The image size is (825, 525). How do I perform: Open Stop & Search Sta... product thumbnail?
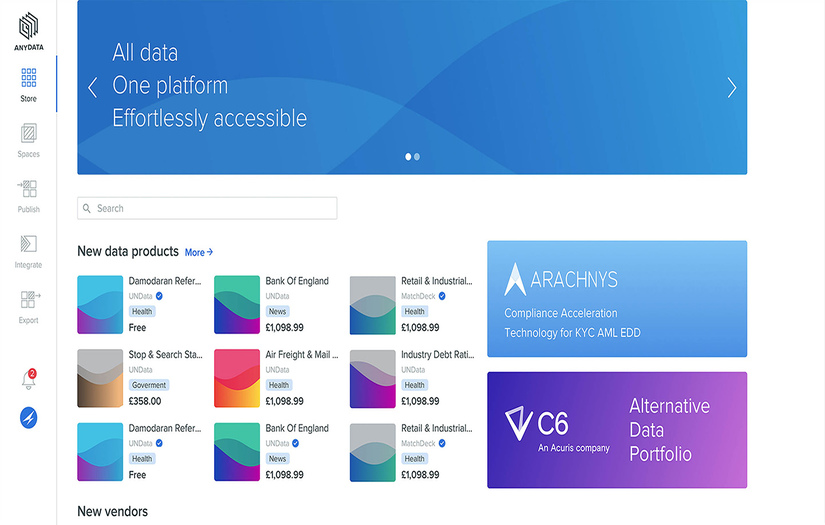point(100,378)
